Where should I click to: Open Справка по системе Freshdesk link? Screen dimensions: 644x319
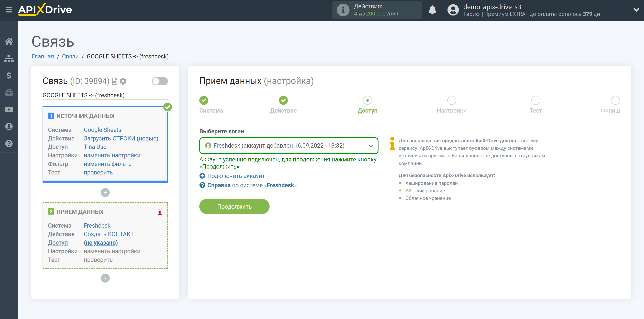click(252, 185)
